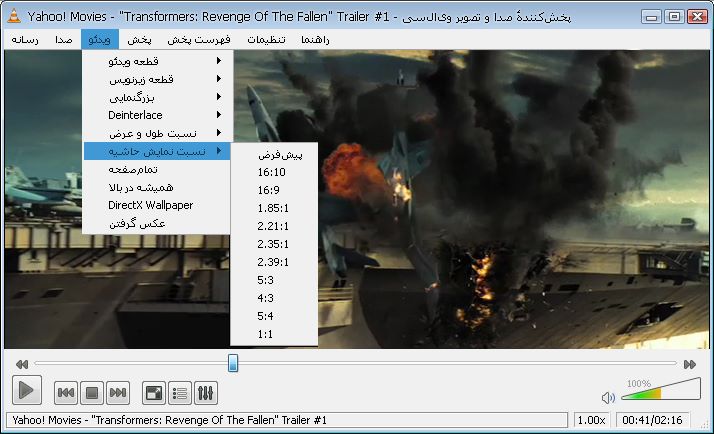Viewport: 714px width, 434px height.
Task: Minimize the VLC window
Action: click(652, 17)
